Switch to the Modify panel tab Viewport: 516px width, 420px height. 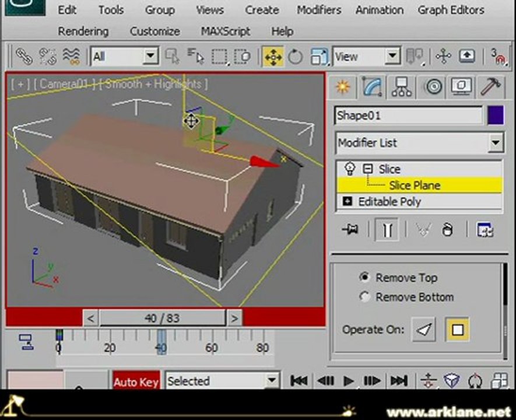372,87
